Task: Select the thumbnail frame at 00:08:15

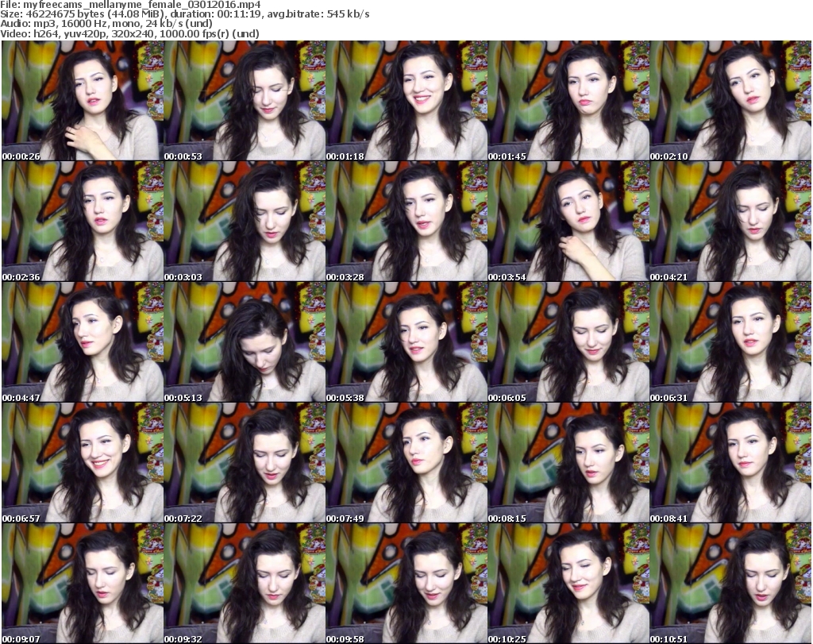Action: [568, 462]
